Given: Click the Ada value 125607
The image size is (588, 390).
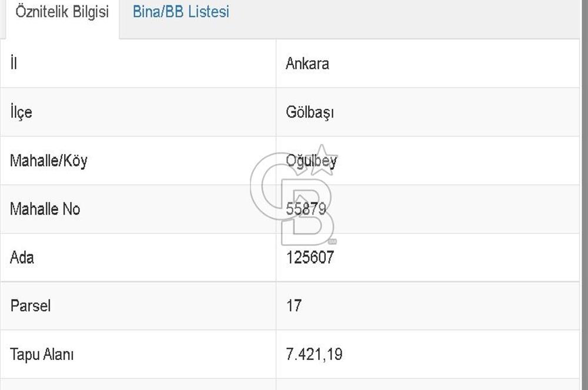Looking at the screenshot, I should [310, 257].
